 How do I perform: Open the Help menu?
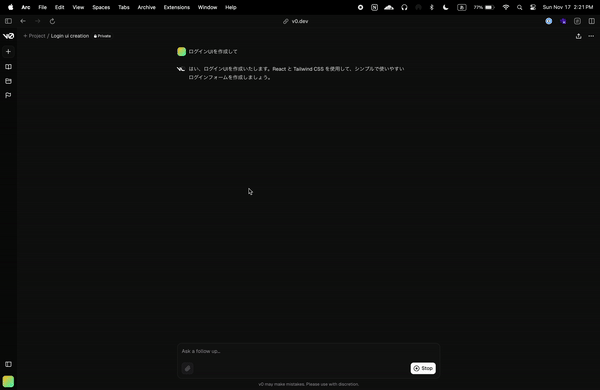tap(231, 7)
